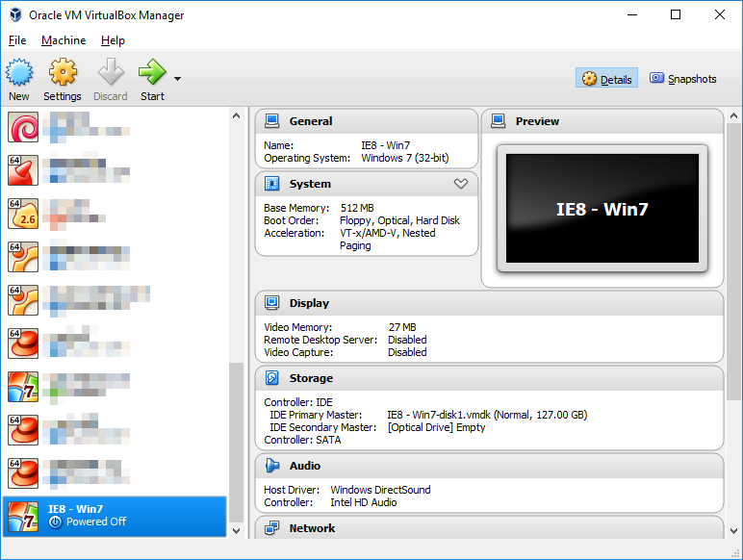The height and width of the screenshot is (560, 743).
Task: Toggle the Snapshots view button
Action: 683,79
